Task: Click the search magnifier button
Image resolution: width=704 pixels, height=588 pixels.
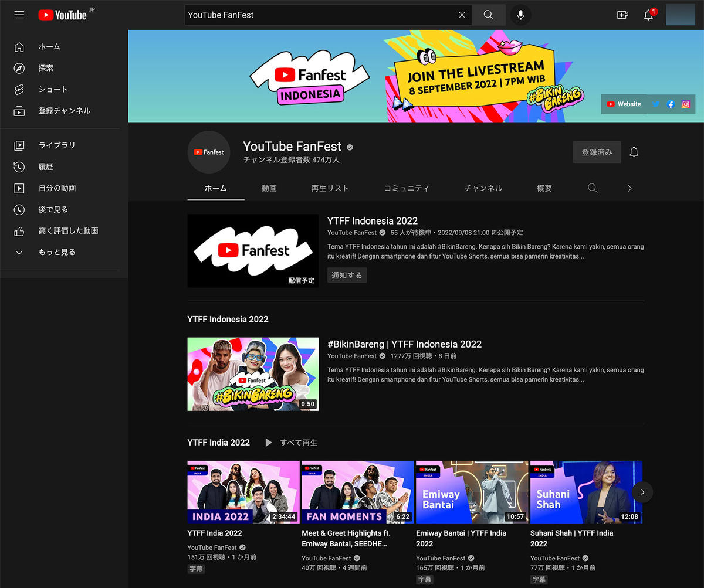Action: 489,15
